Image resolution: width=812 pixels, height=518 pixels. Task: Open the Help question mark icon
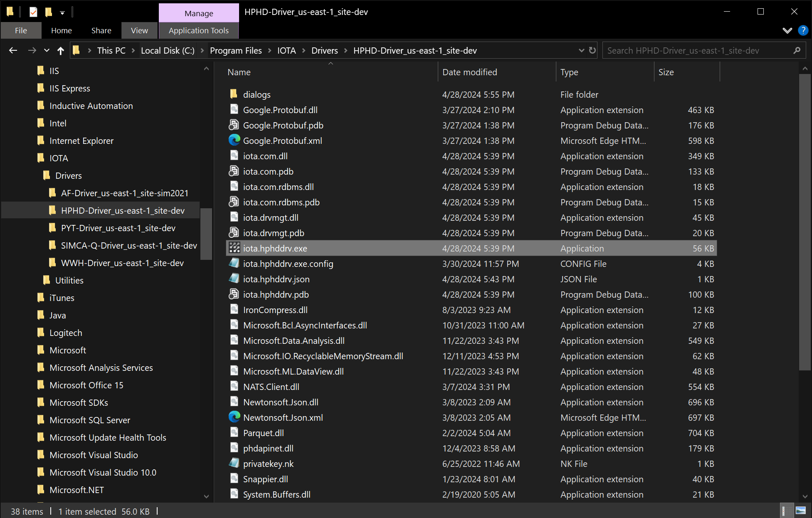(x=803, y=30)
